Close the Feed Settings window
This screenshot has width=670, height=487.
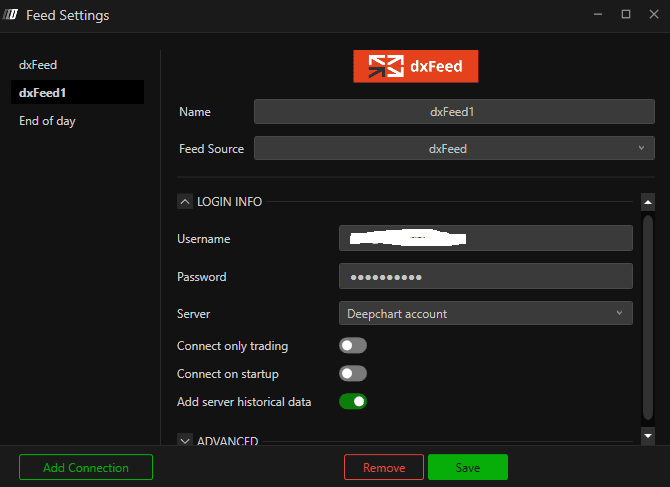[654, 15]
